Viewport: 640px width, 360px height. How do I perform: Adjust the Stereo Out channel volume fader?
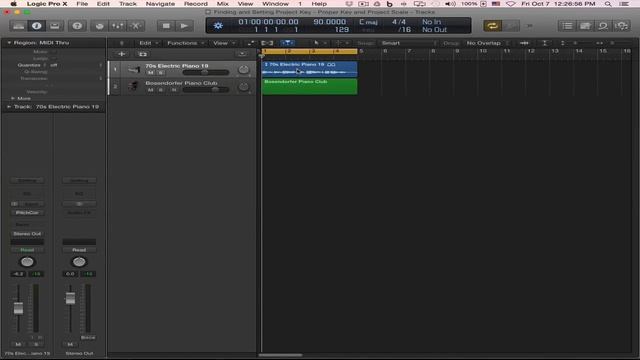point(70,298)
